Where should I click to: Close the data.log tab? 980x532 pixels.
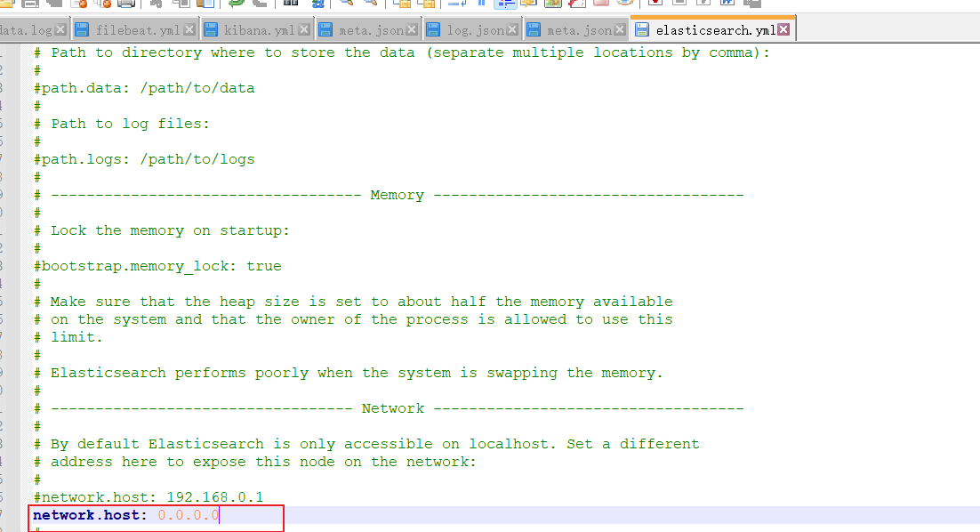pyautogui.click(x=60, y=29)
